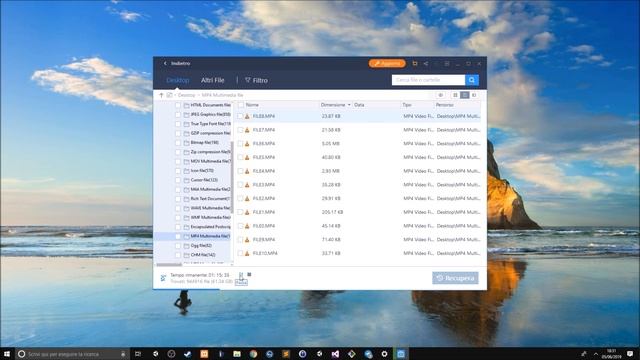Click the folder icon of Bitmap file
This screenshot has width=640, height=360.
187,143
